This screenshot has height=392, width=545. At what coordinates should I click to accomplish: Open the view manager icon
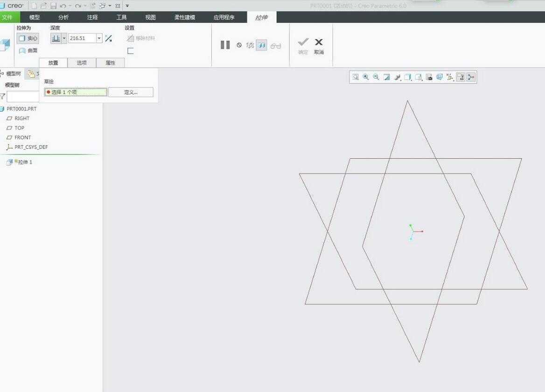[x=429, y=77]
